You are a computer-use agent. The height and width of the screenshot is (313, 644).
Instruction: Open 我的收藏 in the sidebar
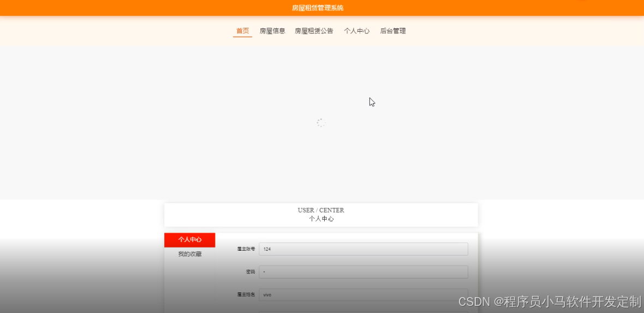tap(190, 254)
